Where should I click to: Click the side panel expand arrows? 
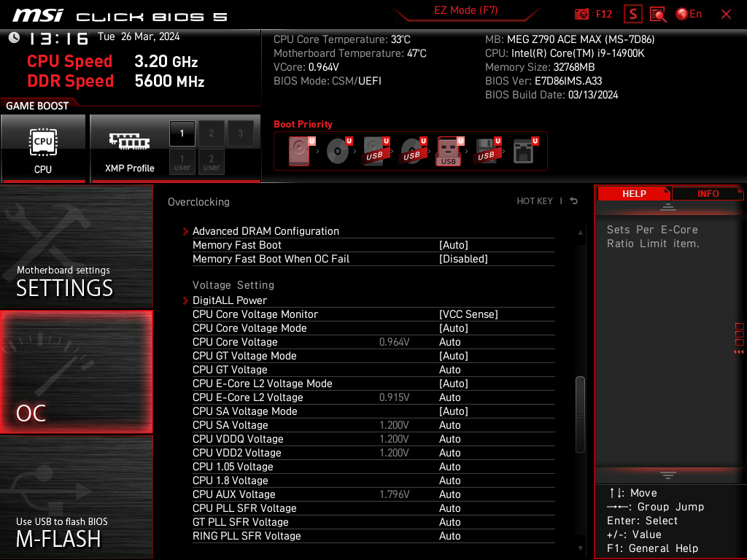(x=739, y=352)
